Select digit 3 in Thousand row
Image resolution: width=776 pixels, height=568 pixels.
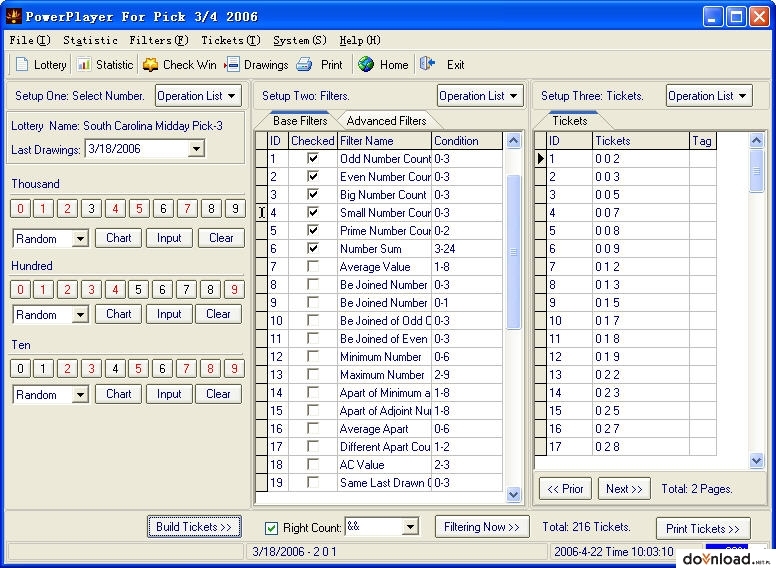tap(92, 209)
